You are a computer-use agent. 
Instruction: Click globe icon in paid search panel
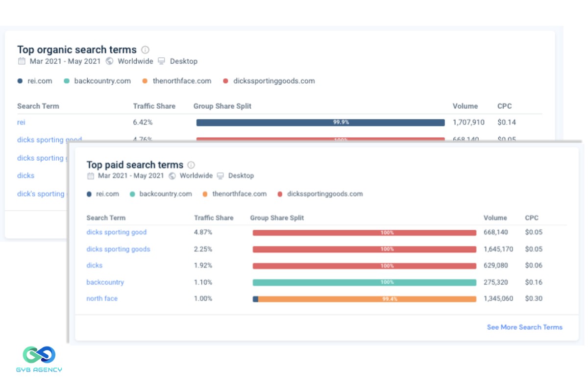click(172, 175)
